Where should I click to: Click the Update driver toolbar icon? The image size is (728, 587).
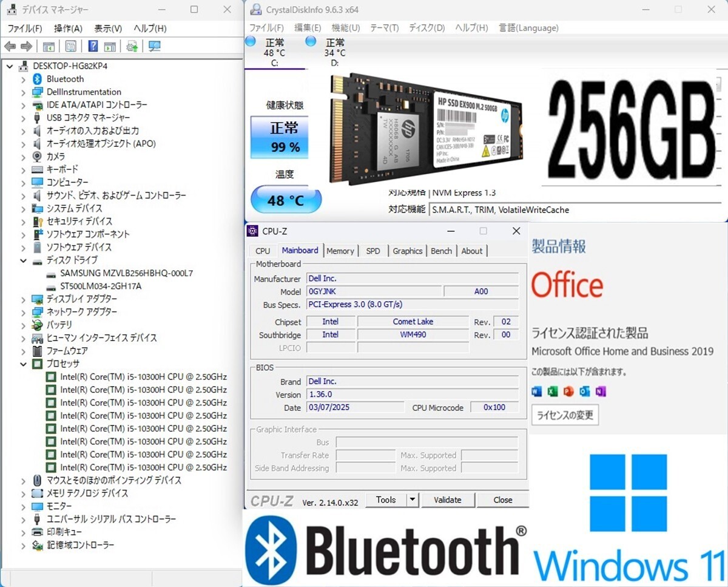pos(132,47)
